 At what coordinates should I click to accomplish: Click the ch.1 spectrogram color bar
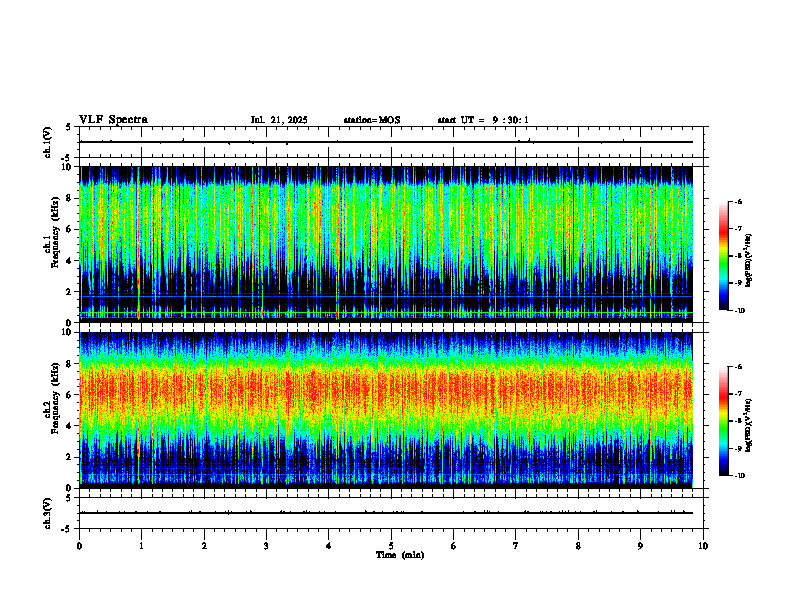pos(723,256)
